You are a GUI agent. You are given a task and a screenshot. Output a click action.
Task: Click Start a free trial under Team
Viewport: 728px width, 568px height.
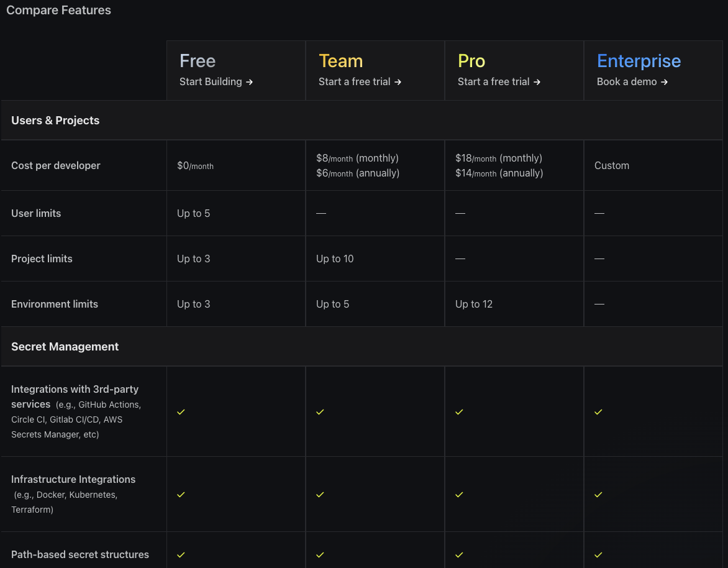click(x=360, y=82)
